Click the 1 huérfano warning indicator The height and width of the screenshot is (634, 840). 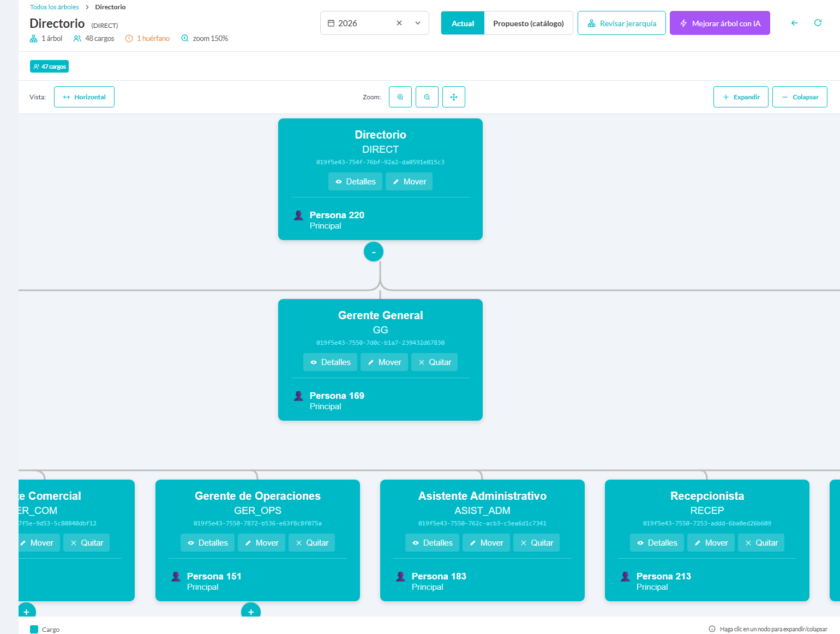point(147,38)
